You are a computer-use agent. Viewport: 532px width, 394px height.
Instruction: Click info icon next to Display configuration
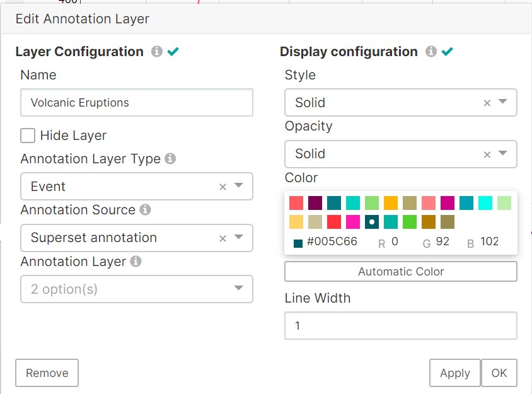tap(431, 52)
